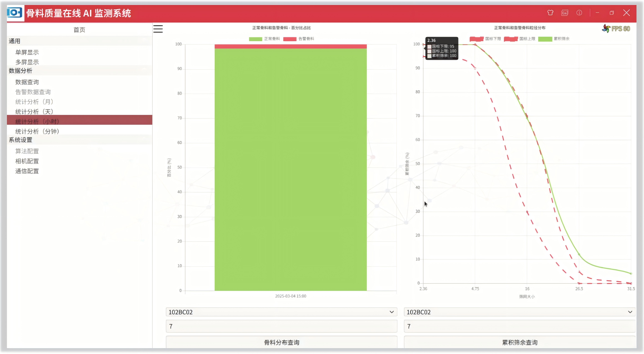
Task: Restore the window with the maximize icon
Action: click(612, 13)
